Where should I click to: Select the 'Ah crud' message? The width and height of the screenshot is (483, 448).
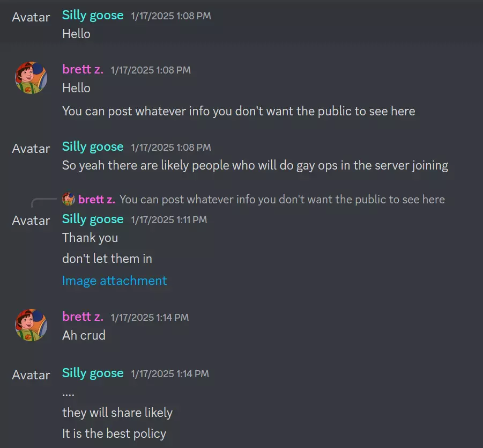point(84,335)
